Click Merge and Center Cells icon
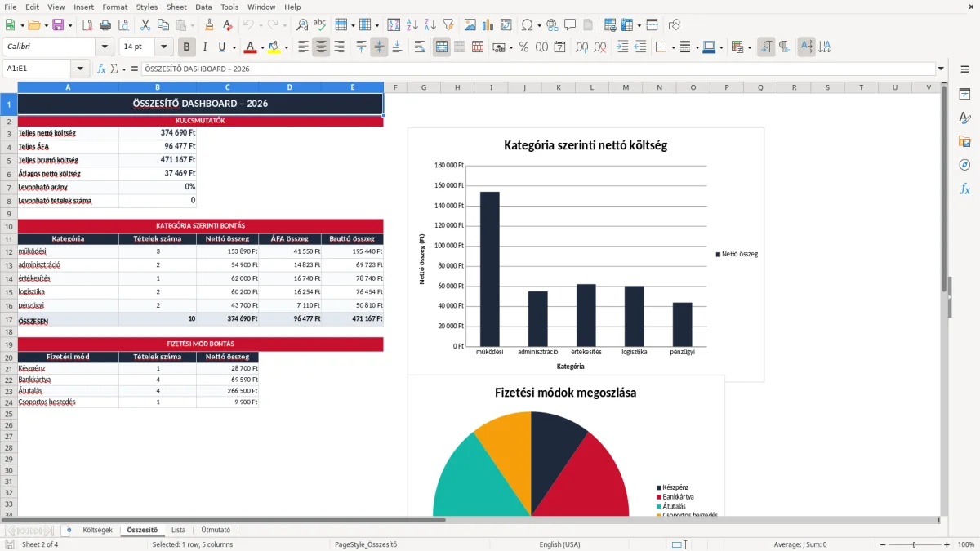Viewport: 980px width, 551px height. (x=442, y=47)
